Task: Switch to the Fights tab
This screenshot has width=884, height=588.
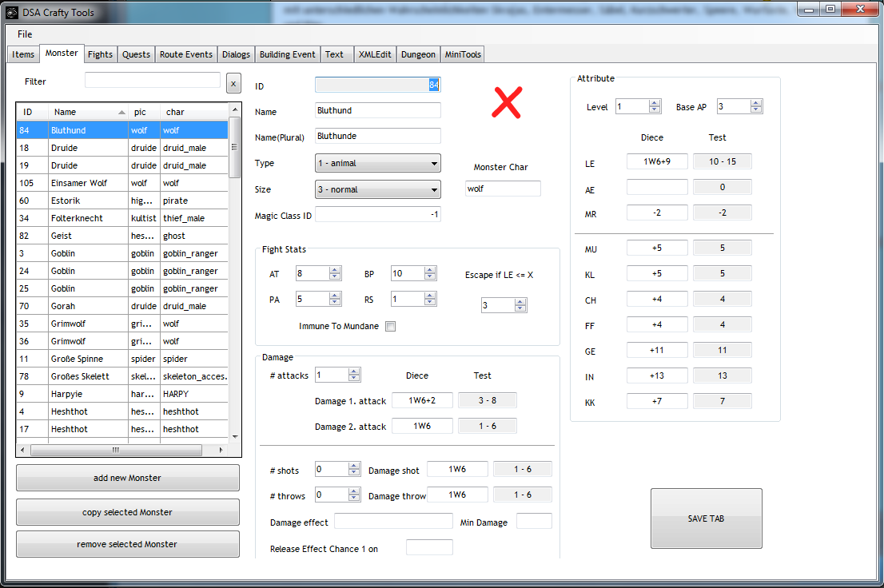Action: pos(101,54)
